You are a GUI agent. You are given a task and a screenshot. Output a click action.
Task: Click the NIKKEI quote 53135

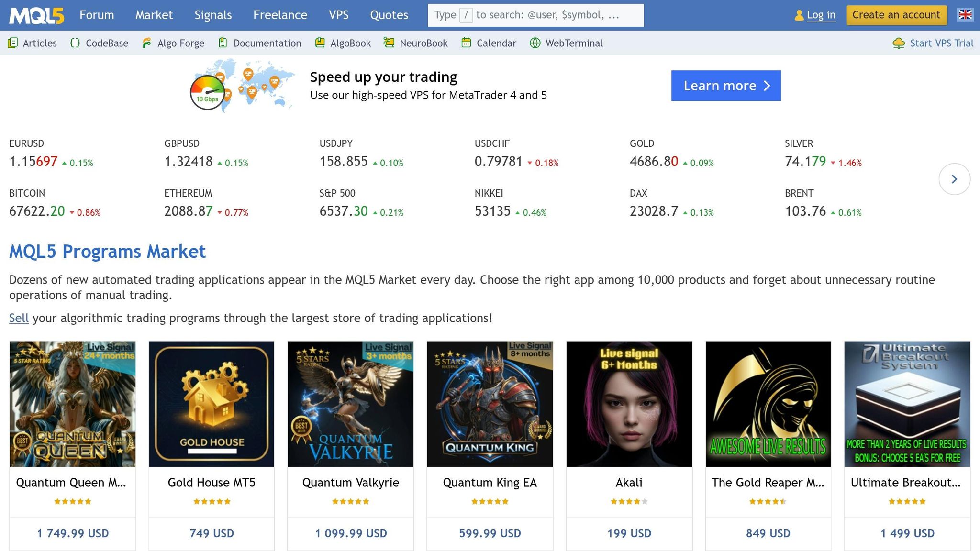[x=493, y=211]
